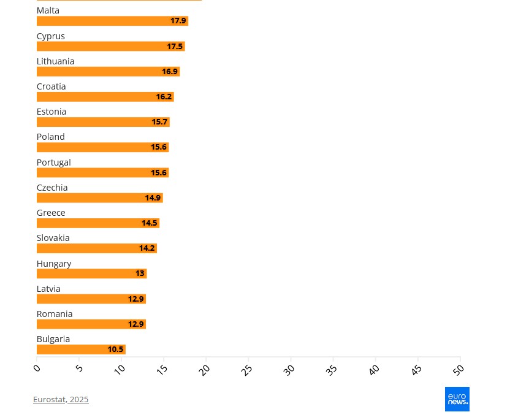
Task: Click the Poland bar in chart
Action: coord(102,147)
